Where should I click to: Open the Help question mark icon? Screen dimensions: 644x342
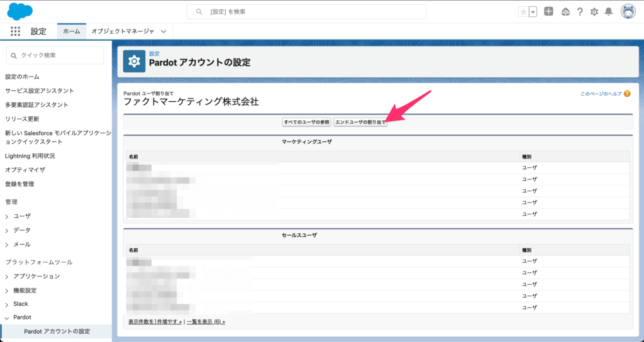pyautogui.click(x=579, y=12)
